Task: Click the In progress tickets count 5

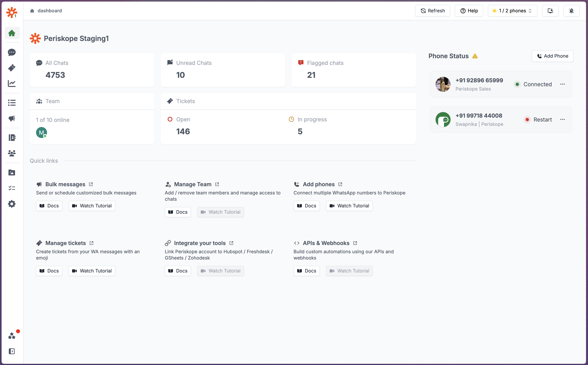Action: point(300,132)
